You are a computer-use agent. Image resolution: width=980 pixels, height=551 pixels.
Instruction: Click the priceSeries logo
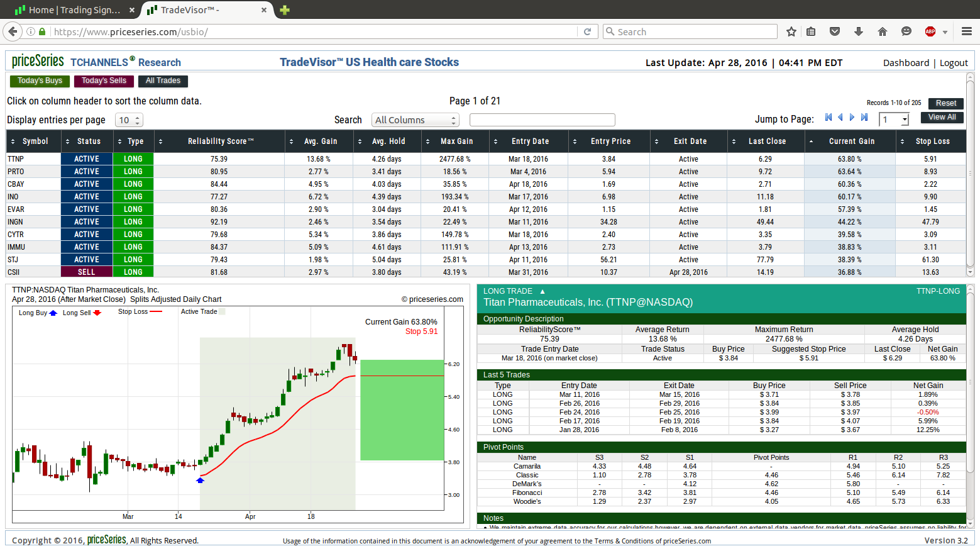38,61
